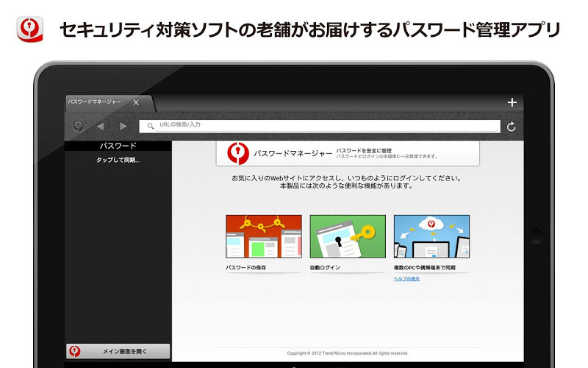Go back with the left arrow
The image size is (588, 368).
[x=100, y=127]
